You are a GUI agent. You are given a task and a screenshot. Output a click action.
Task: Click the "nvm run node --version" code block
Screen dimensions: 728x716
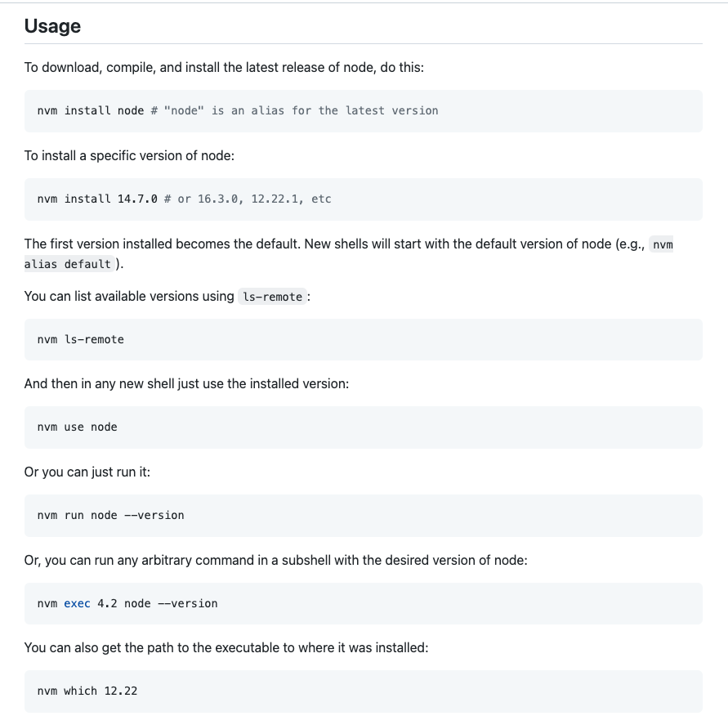point(111,515)
